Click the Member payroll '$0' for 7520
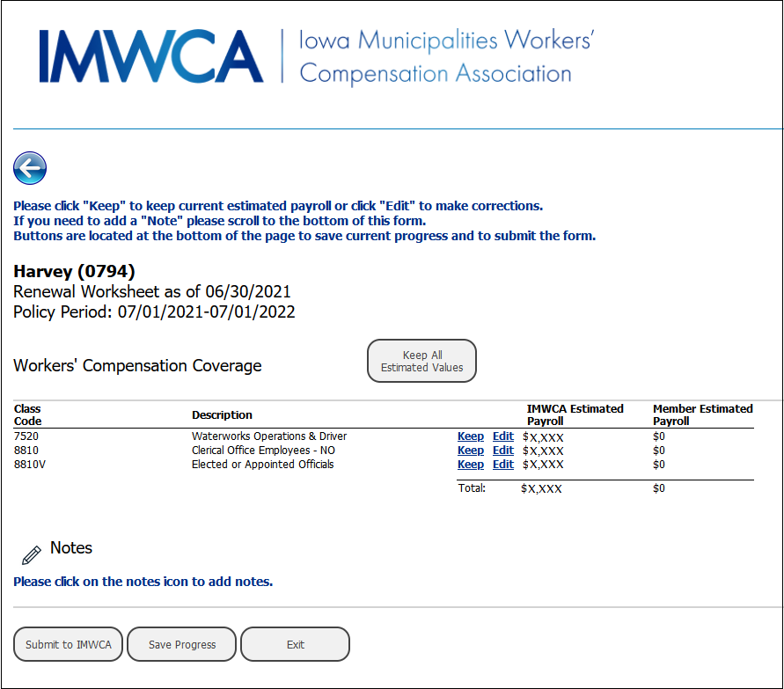Screen dimensions: 784x689 pos(658,436)
